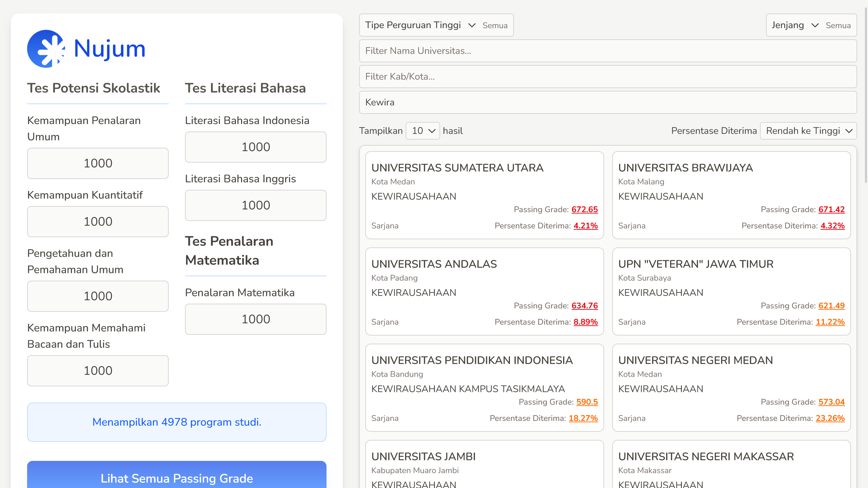
Task: Open the Universitas Sumatera Utara card
Action: pos(485,195)
